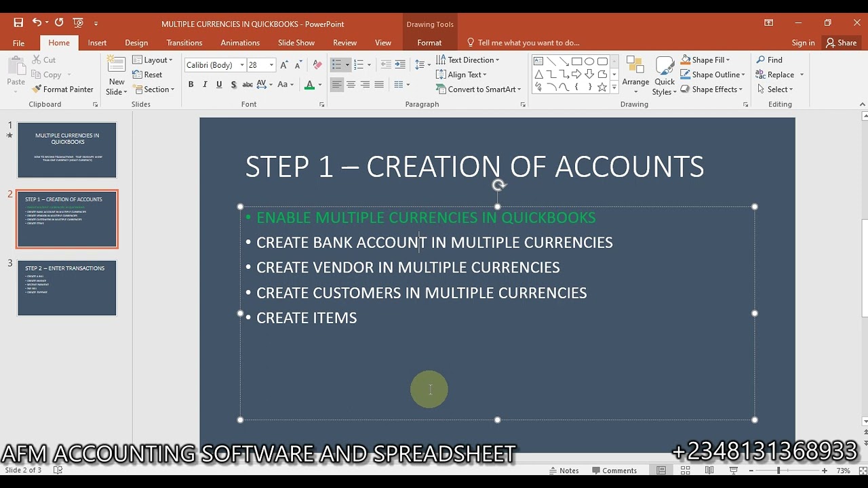The image size is (868, 488).
Task: Toggle Strikethrough formatting
Action: pyautogui.click(x=248, y=85)
